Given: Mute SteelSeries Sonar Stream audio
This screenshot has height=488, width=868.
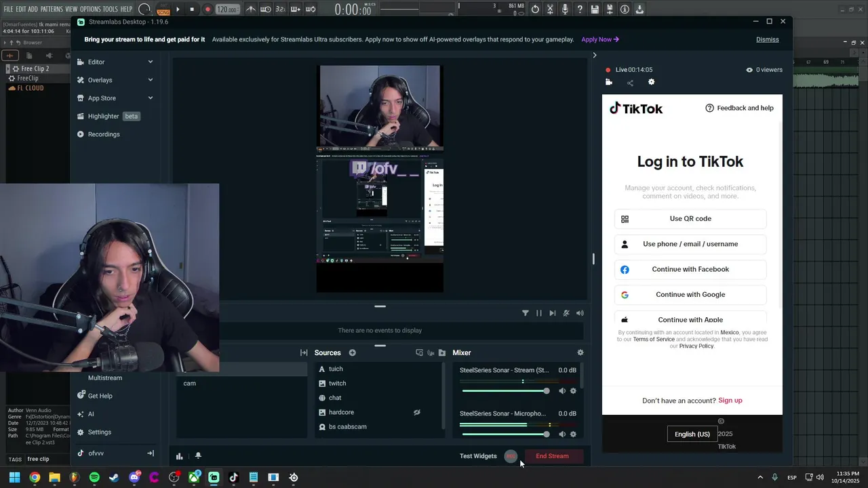Looking at the screenshot, I should [562, 390].
